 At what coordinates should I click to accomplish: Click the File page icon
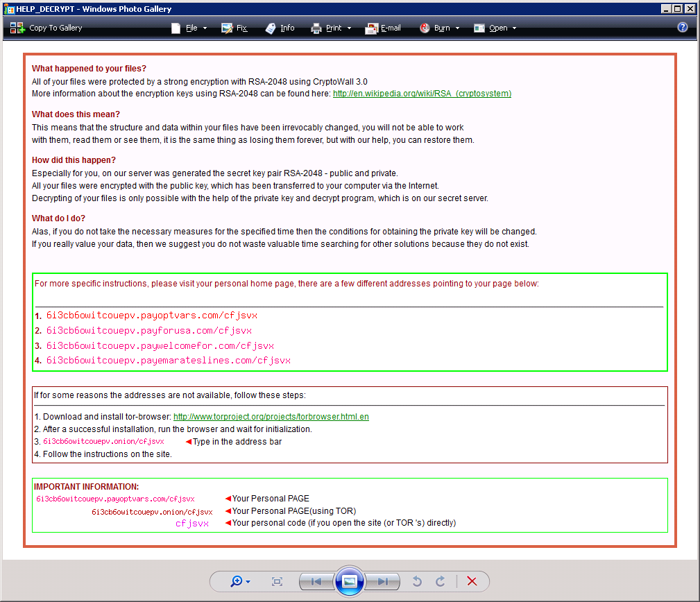[x=176, y=28]
